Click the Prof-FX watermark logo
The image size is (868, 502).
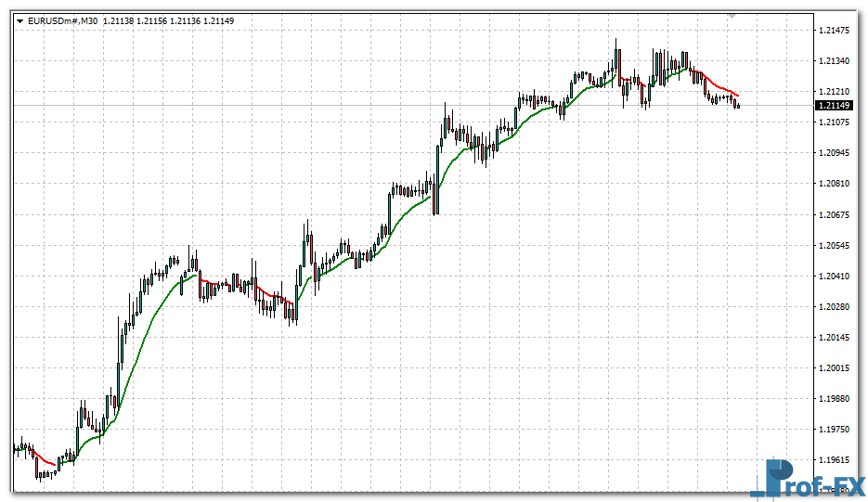click(x=807, y=479)
